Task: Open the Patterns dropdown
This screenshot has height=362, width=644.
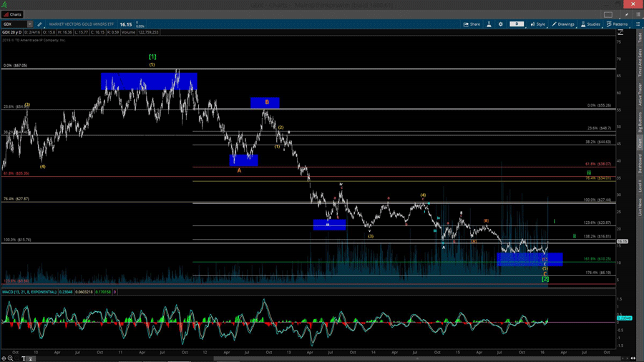Action: pos(617,24)
